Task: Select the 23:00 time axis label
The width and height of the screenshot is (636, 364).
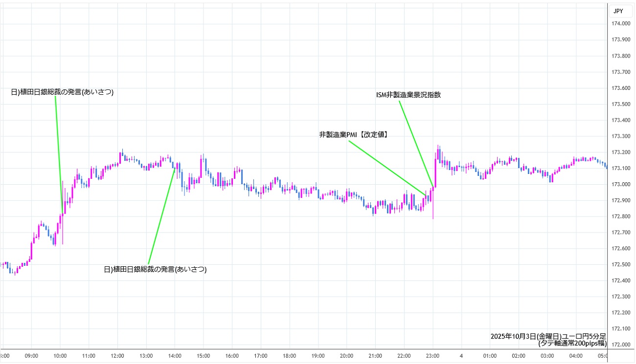Action: pyautogui.click(x=432, y=356)
